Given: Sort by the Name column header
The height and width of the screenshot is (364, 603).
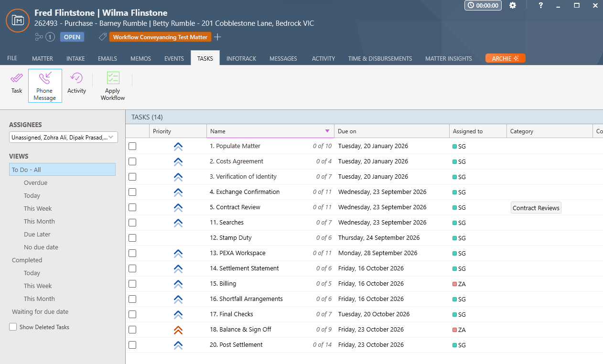Looking at the screenshot, I should pos(270,131).
